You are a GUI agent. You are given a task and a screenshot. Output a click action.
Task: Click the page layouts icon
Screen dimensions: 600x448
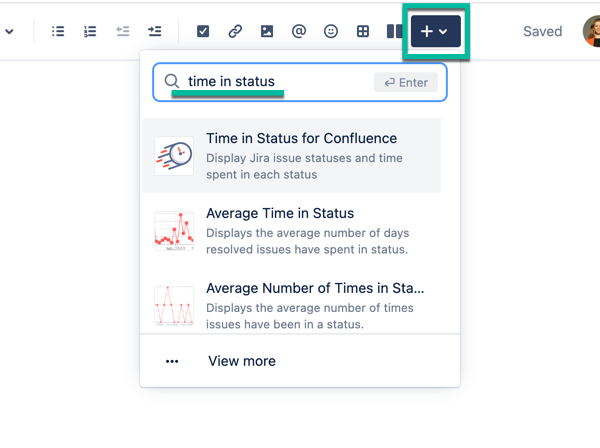394,32
